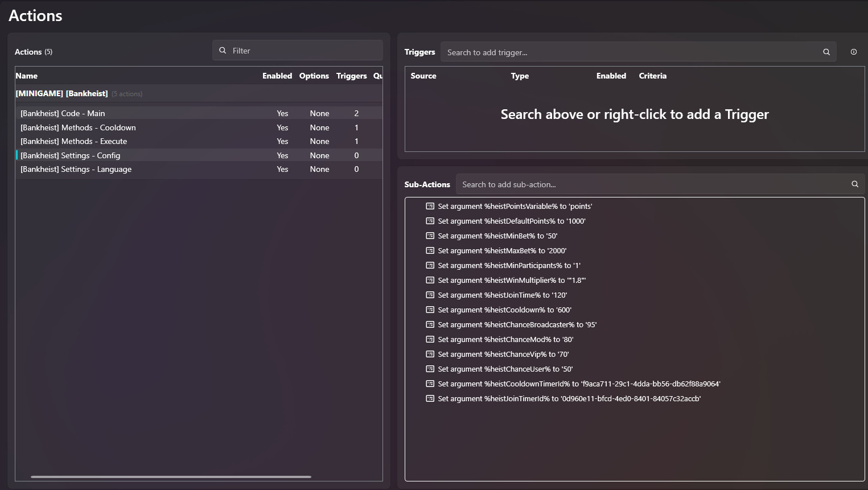Focus the Actions Filter input
Viewport: 868px width, 490px height.
tap(297, 50)
